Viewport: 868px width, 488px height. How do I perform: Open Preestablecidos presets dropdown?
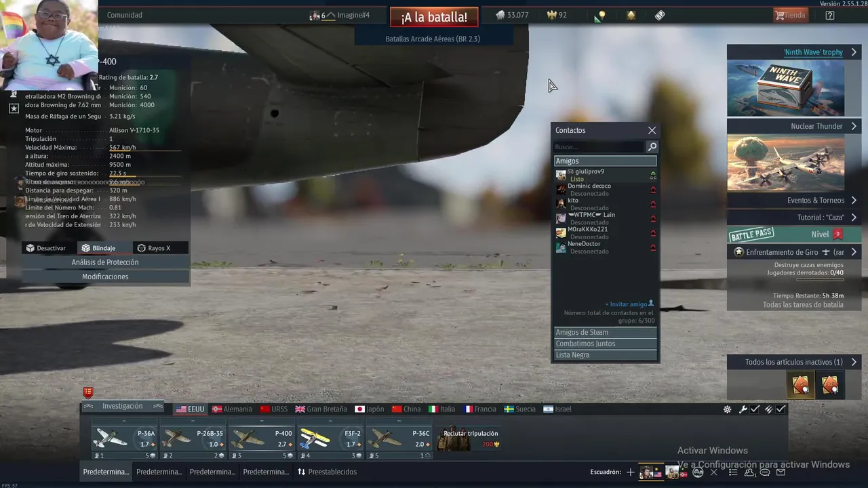(x=327, y=472)
